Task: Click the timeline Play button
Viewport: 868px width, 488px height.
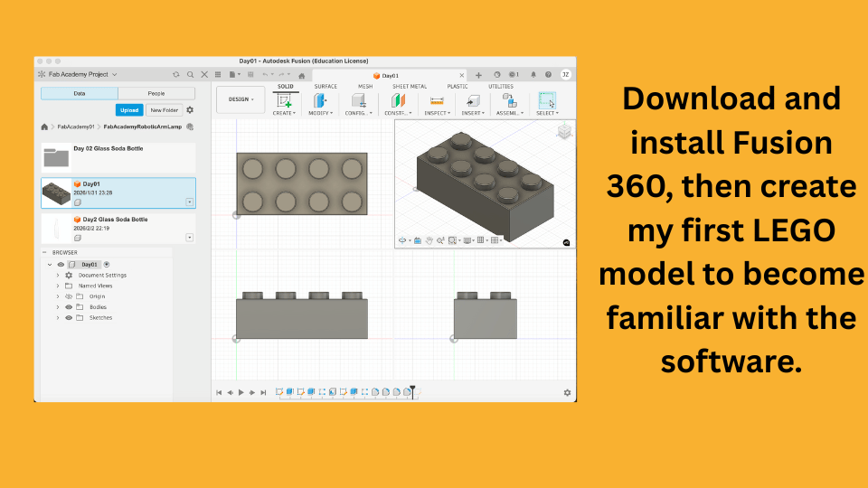Action: (241, 392)
